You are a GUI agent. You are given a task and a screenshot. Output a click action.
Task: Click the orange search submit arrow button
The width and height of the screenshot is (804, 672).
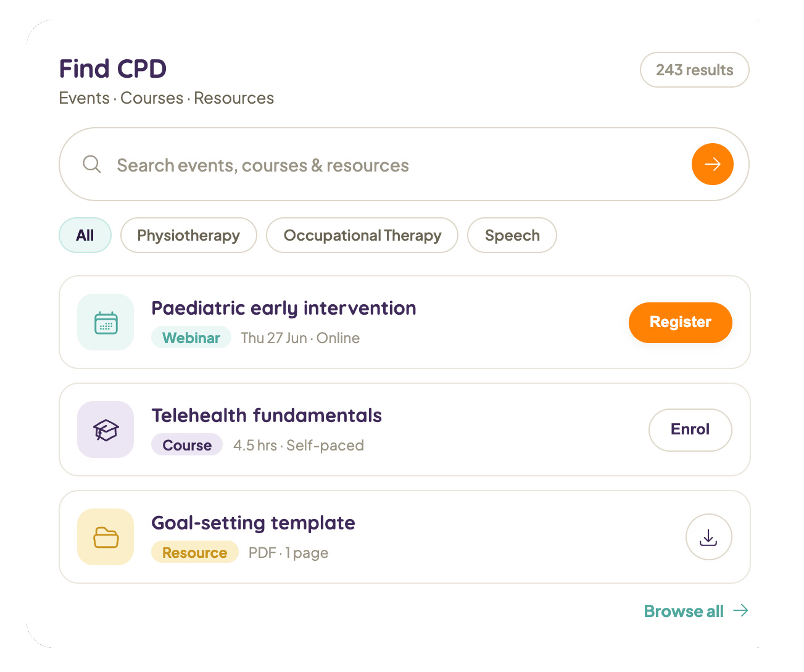(x=712, y=164)
